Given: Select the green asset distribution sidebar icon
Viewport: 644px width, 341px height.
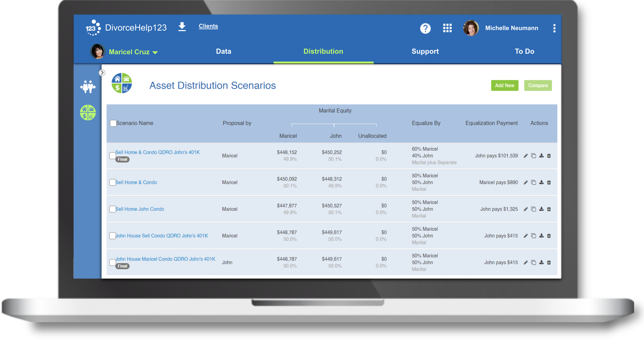Looking at the screenshot, I should point(88,112).
